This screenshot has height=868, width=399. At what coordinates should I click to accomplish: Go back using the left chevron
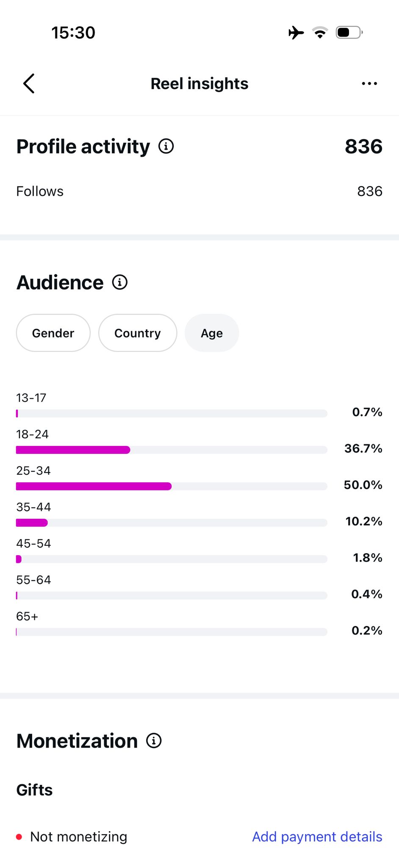[x=29, y=83]
